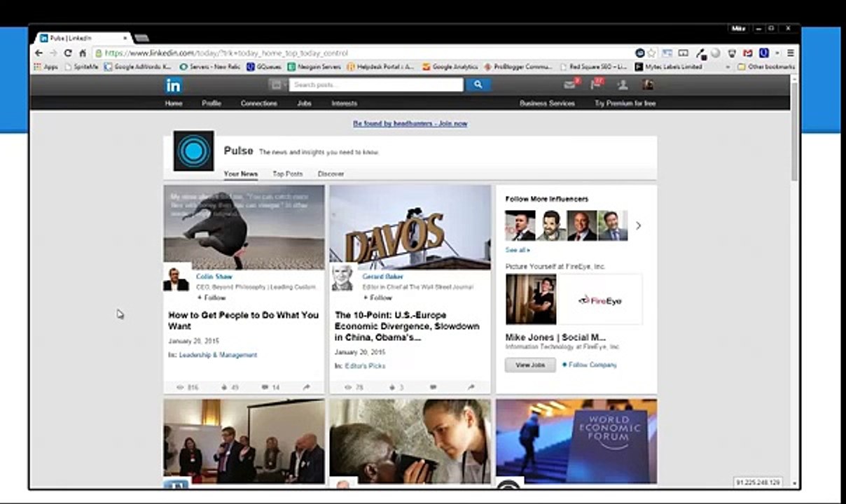Share the Gerard Baker post arrow
The width and height of the screenshot is (846, 504).
(x=471, y=387)
